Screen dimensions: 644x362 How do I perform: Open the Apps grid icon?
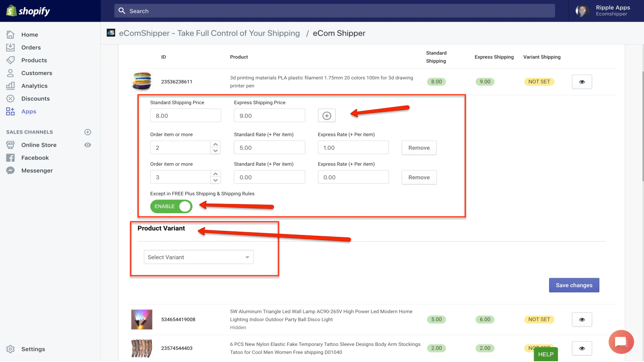(x=10, y=111)
